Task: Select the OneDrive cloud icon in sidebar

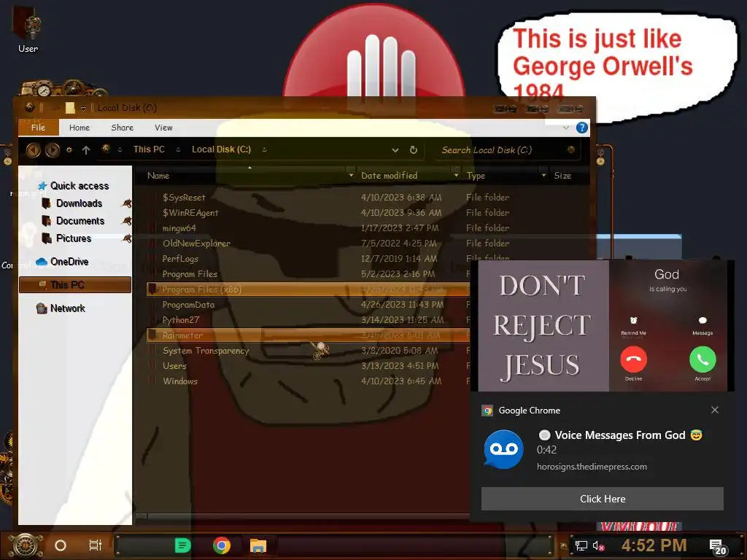Action: pos(42,262)
